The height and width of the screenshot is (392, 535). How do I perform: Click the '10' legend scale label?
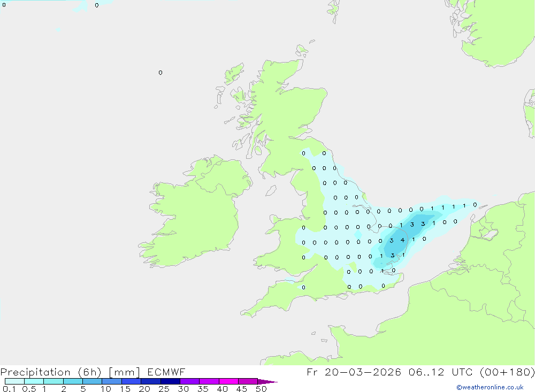[105, 389]
